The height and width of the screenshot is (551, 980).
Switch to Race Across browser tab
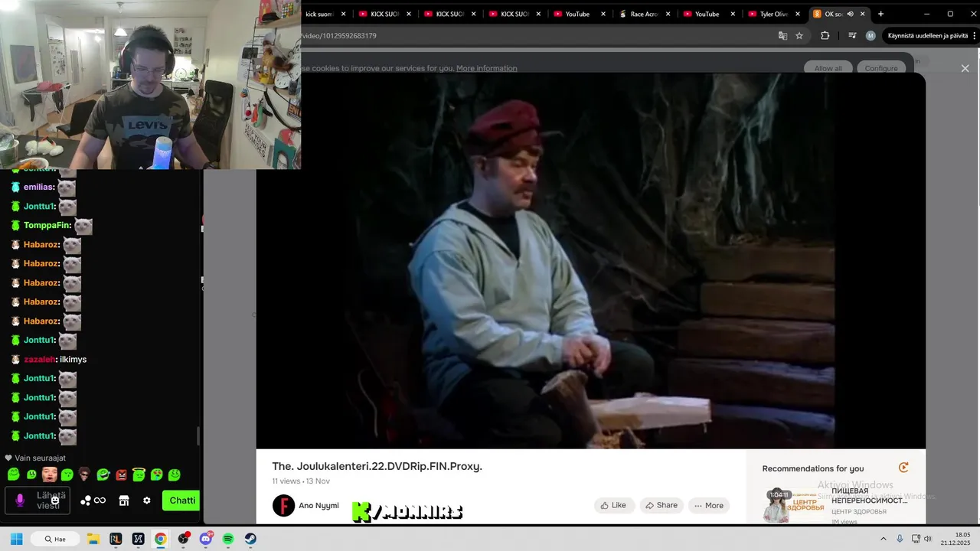pos(644,14)
